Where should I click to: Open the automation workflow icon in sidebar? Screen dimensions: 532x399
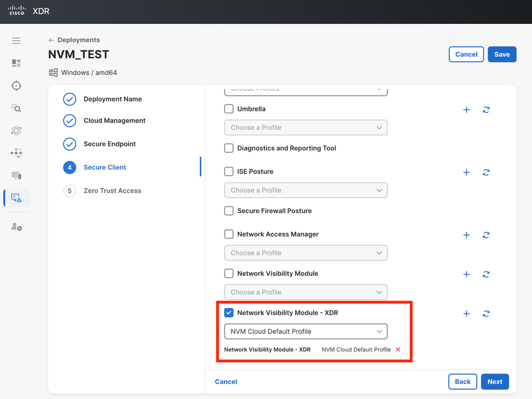pos(17,153)
